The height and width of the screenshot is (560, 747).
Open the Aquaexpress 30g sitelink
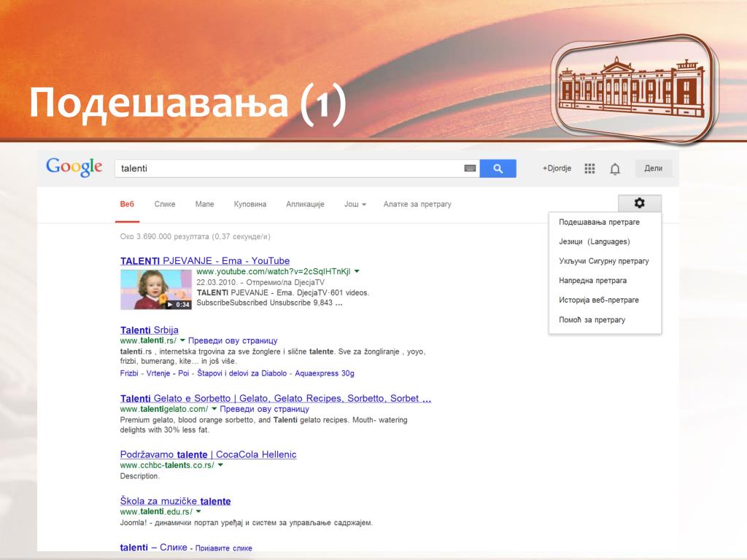pos(325,373)
